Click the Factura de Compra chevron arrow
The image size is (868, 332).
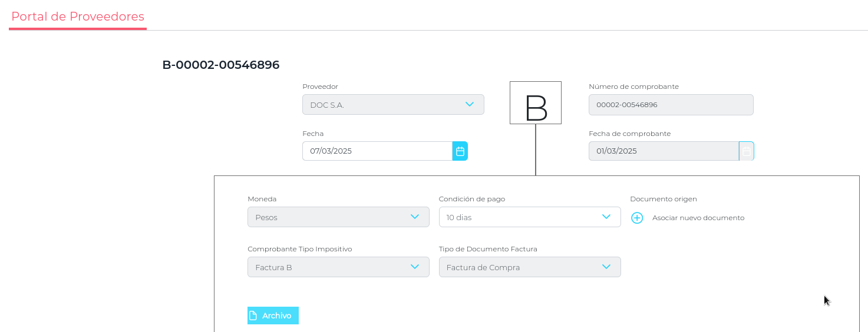click(606, 267)
